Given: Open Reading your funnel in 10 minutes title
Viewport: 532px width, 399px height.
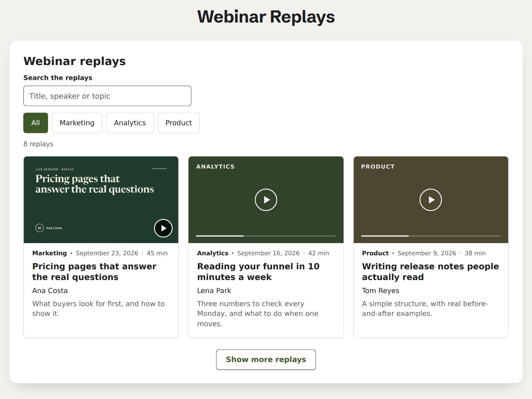Looking at the screenshot, I should [x=258, y=272].
